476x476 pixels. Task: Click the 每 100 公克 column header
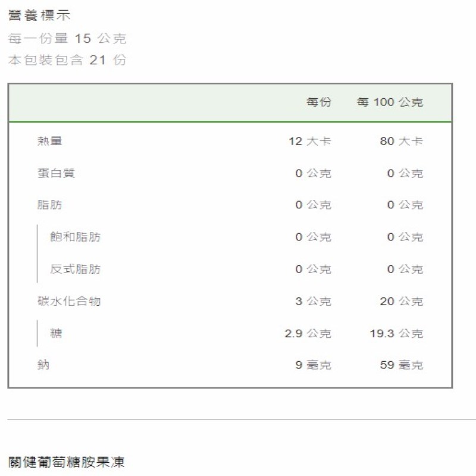(390, 102)
